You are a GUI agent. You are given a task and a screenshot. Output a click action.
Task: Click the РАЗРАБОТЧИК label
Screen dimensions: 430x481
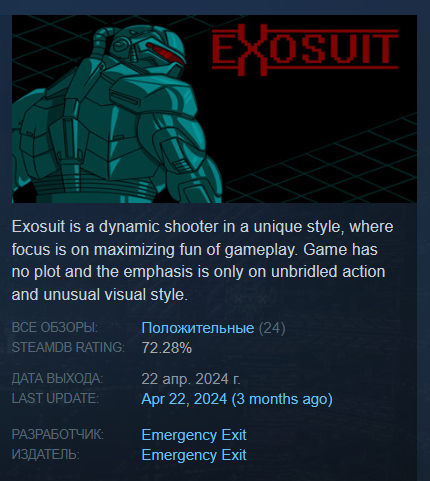pyautogui.click(x=58, y=434)
